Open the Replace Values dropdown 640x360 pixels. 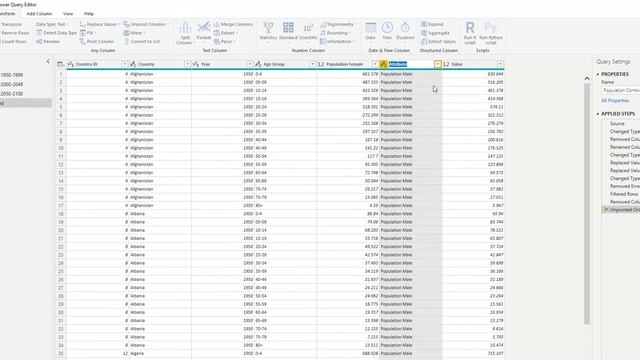(100, 24)
